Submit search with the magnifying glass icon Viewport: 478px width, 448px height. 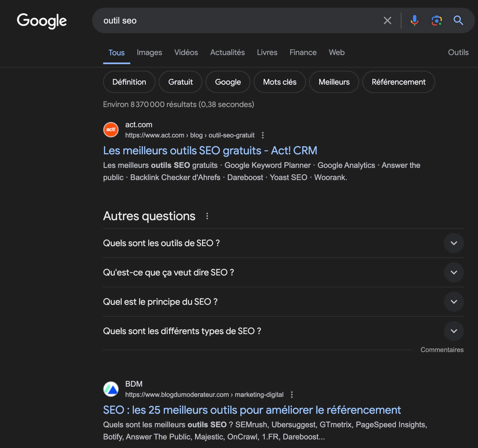[x=458, y=20]
